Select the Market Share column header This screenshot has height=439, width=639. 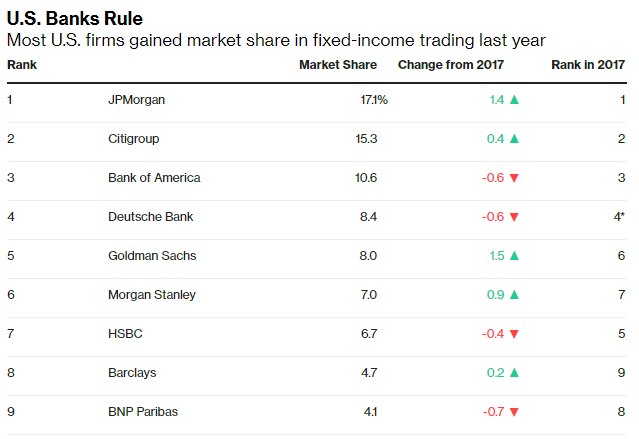pos(338,65)
